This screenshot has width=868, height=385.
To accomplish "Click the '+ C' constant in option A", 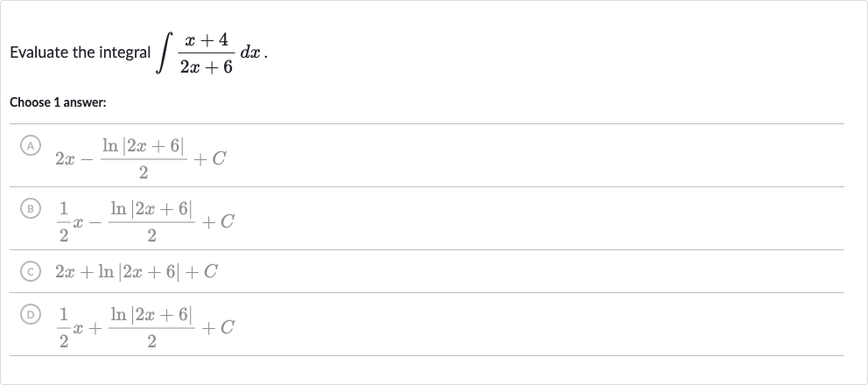I will (x=210, y=159).
